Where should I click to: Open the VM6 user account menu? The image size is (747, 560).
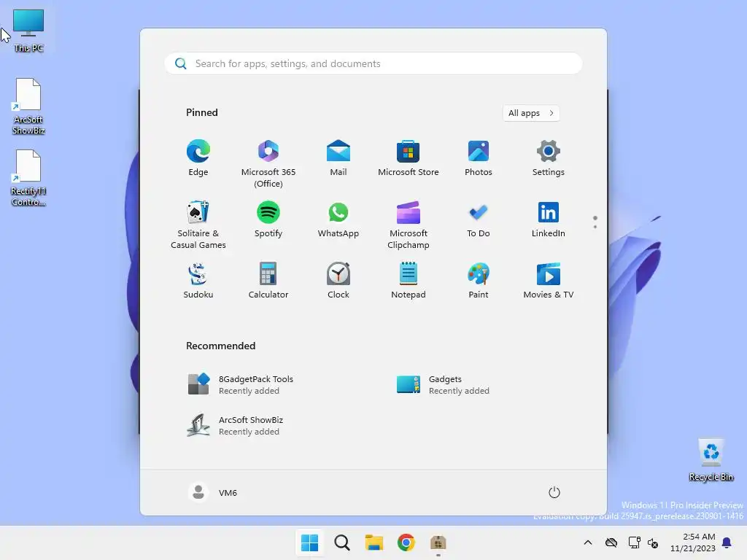[212, 492]
